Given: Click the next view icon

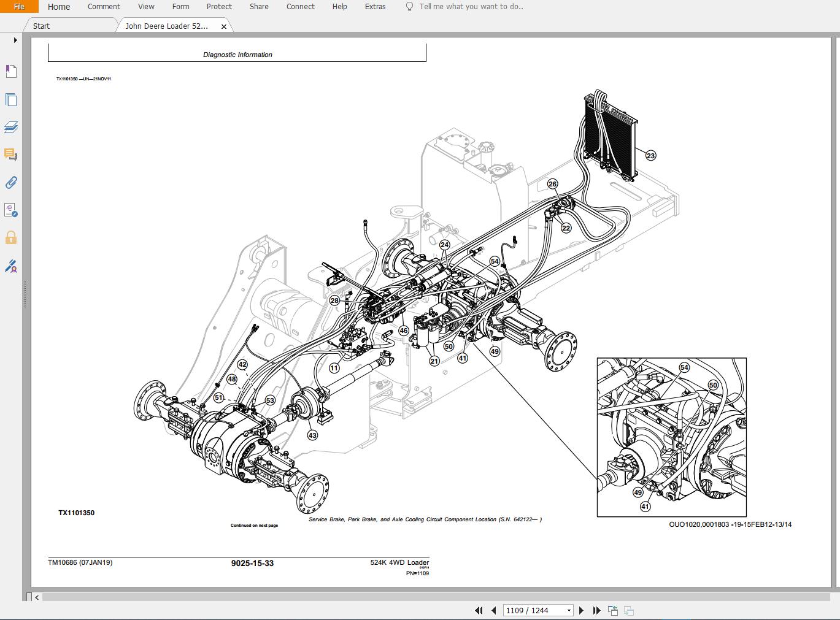Looking at the screenshot, I should (628, 611).
